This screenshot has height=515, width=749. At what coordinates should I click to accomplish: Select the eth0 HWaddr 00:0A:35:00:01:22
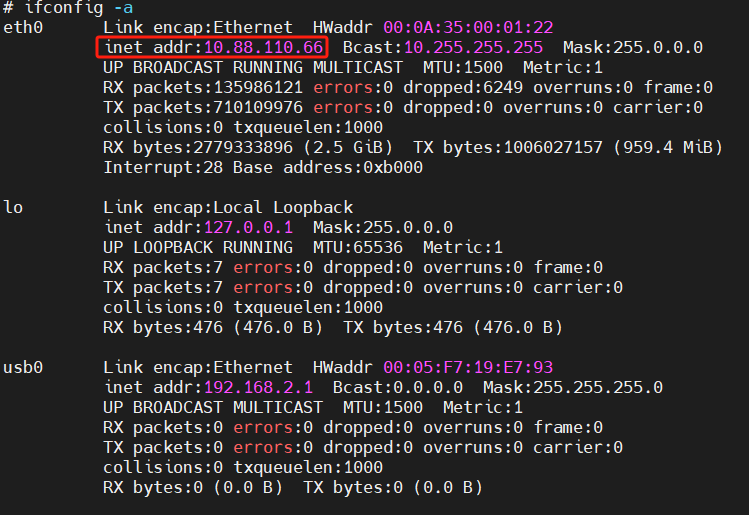pyautogui.click(x=468, y=28)
